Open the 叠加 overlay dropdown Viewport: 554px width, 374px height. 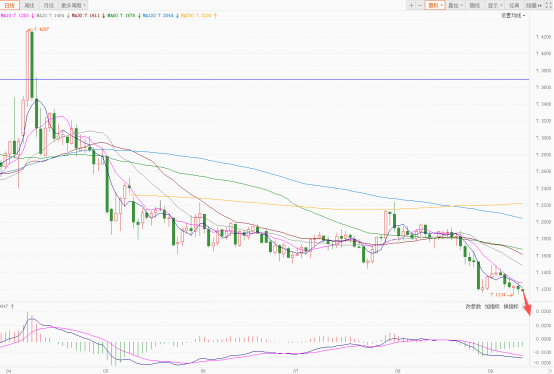tap(455, 5)
